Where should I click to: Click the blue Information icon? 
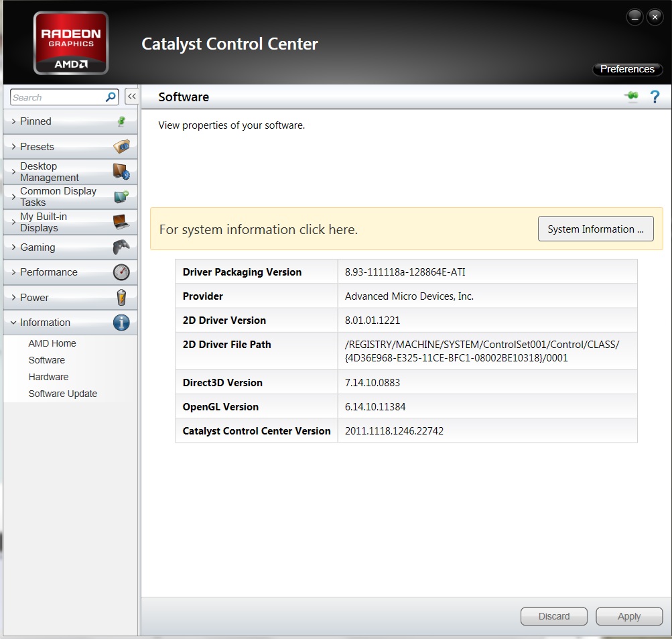click(x=121, y=323)
